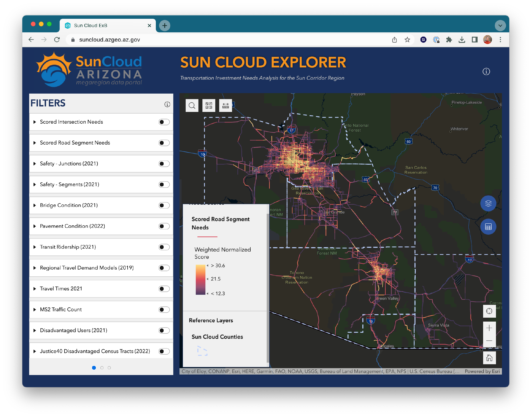This screenshot has height=417, width=532.
Task: Open the attribute table button
Action: point(488,227)
